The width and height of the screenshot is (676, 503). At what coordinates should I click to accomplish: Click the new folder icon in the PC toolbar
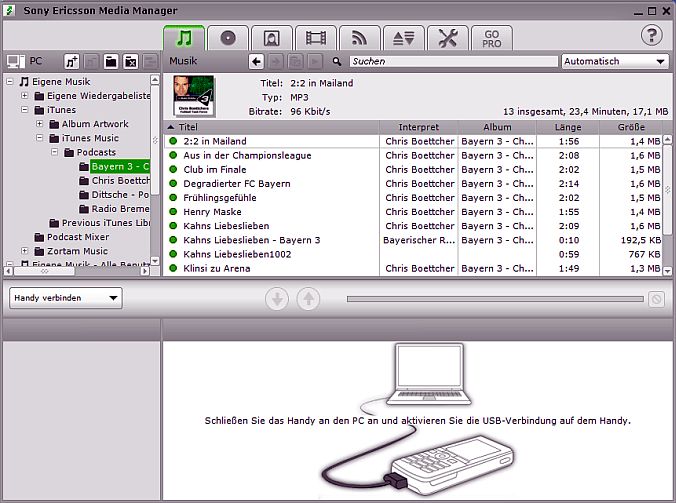tap(111, 62)
